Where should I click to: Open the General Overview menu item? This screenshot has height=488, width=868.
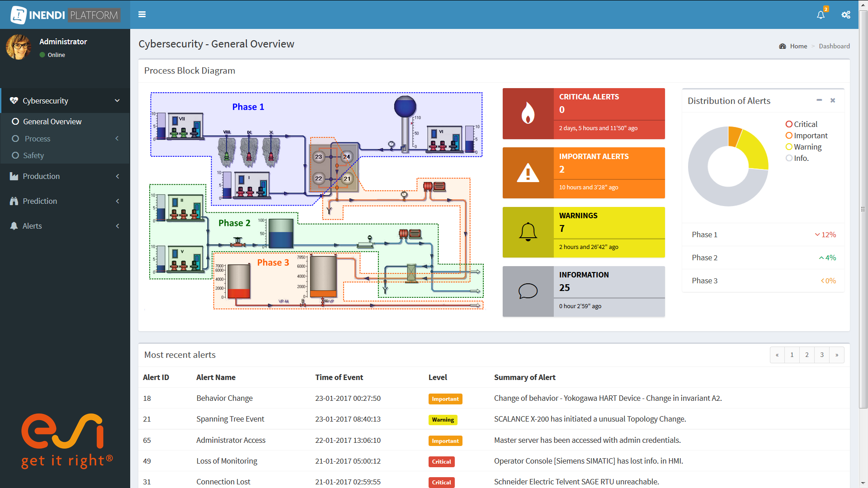[52, 121]
